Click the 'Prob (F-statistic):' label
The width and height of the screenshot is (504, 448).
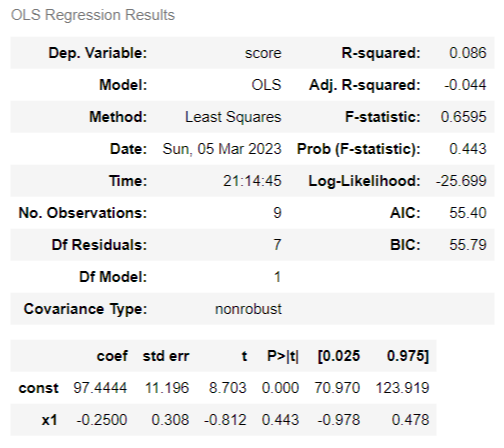tap(359, 149)
